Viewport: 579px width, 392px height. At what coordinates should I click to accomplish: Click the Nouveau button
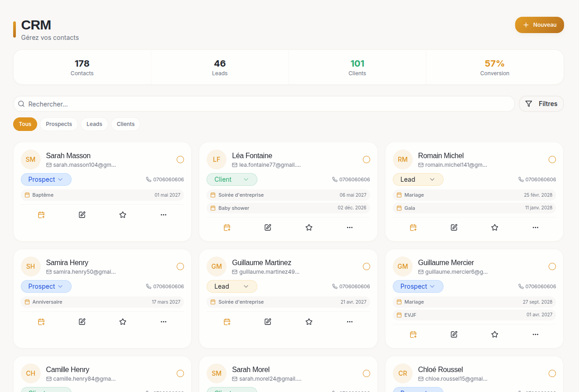click(x=539, y=25)
